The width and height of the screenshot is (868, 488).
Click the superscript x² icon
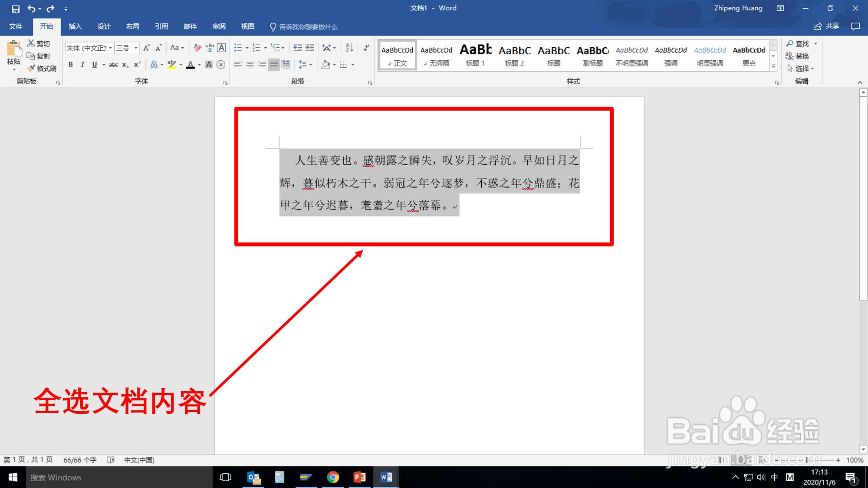click(137, 65)
